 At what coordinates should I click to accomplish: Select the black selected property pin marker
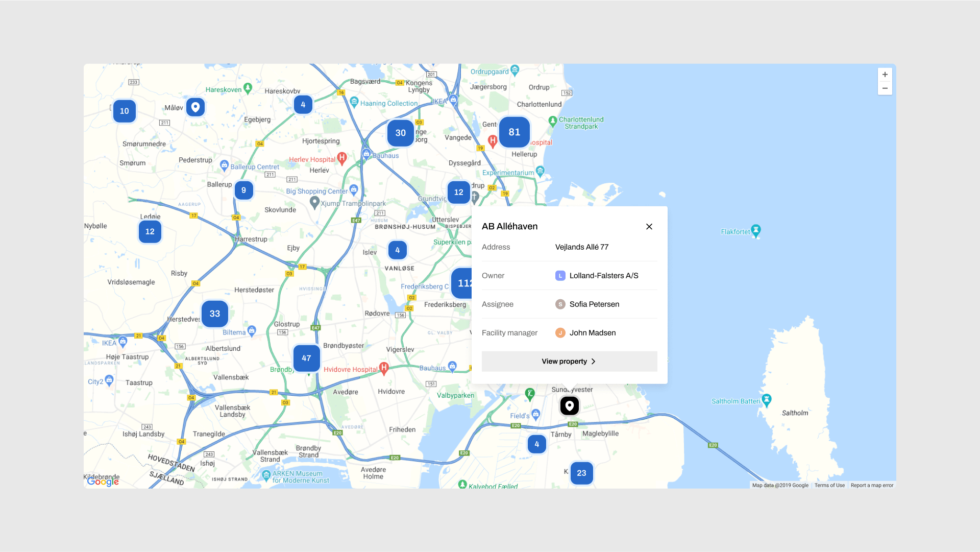569,405
